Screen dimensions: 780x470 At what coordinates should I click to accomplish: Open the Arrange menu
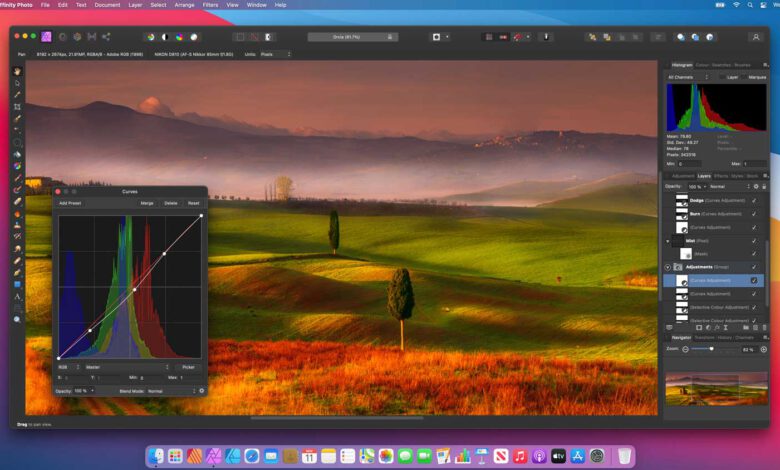tap(184, 5)
